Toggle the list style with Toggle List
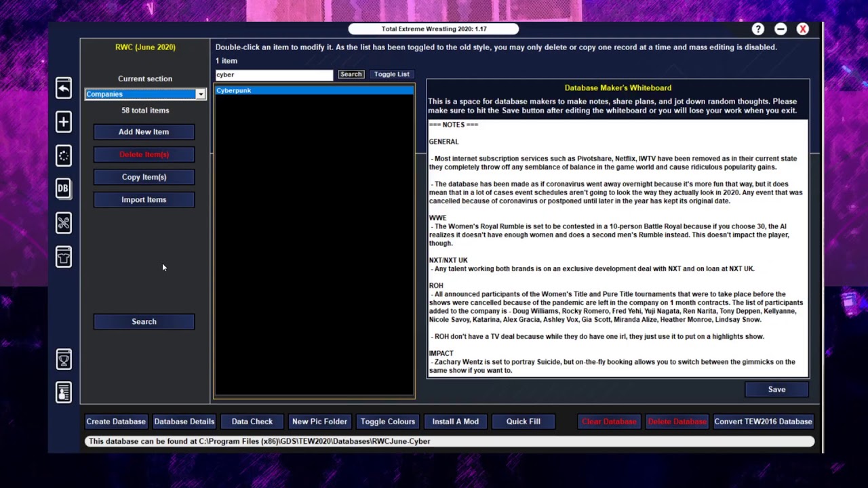 click(x=391, y=75)
